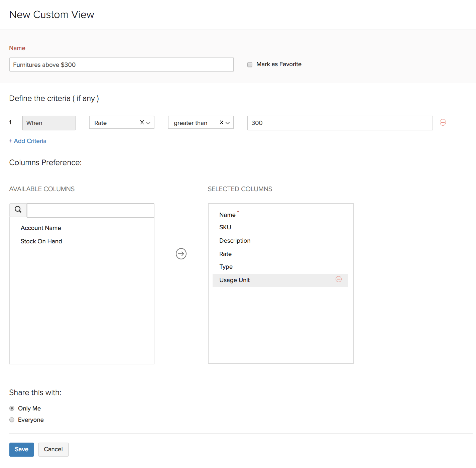Click the Cancel button
Image resolution: width=476 pixels, height=468 pixels.
tap(53, 449)
